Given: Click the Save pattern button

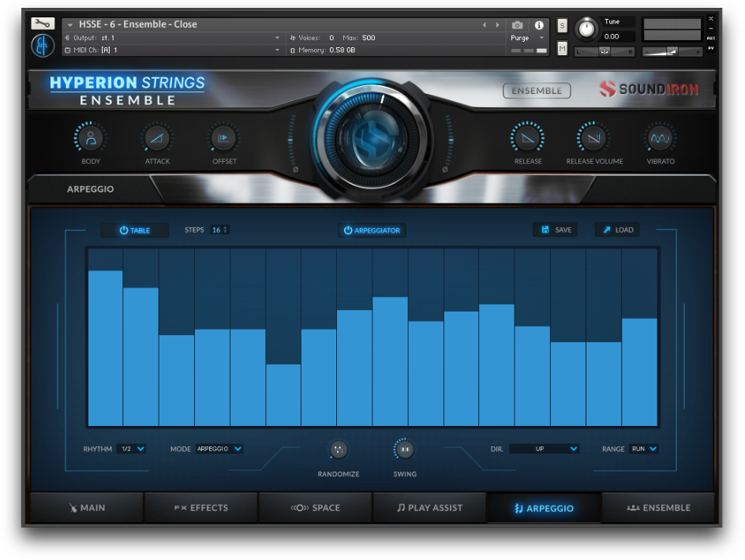Looking at the screenshot, I should [556, 230].
